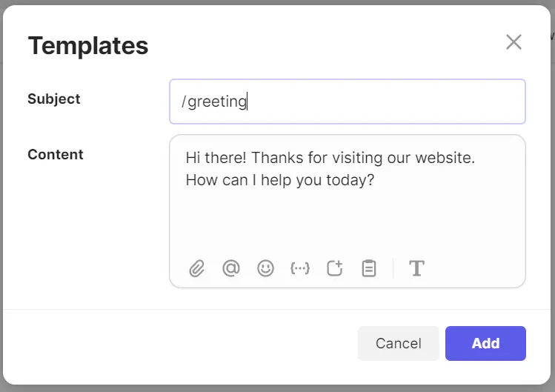Click the word "website" in the content
The height and width of the screenshot is (392, 555).
pos(444,158)
